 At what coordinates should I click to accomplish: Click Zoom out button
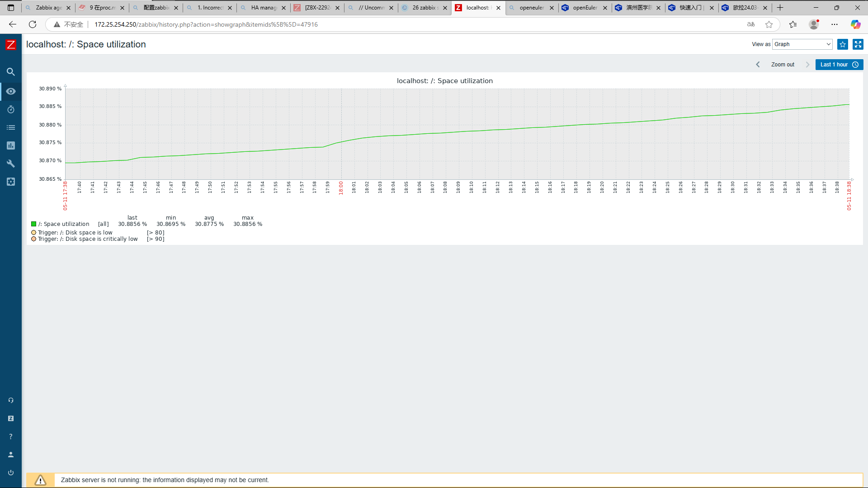point(783,65)
